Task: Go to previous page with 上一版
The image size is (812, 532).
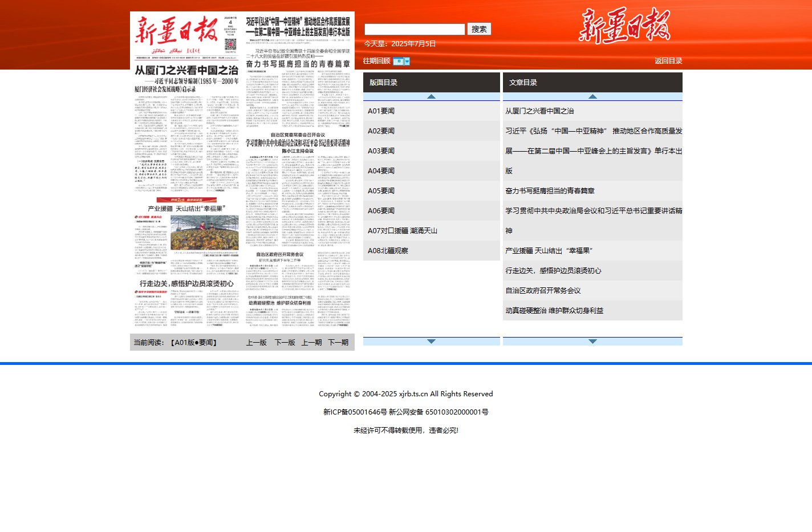Action: (x=257, y=343)
